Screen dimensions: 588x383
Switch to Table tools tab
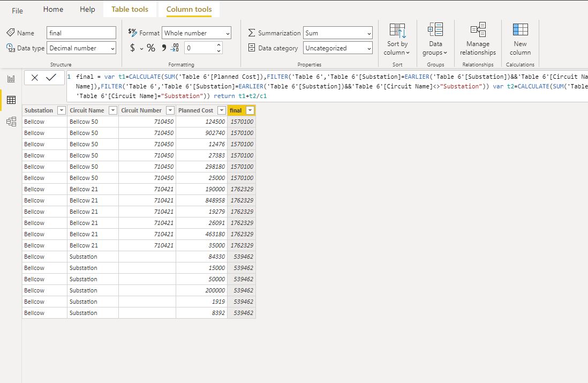130,10
